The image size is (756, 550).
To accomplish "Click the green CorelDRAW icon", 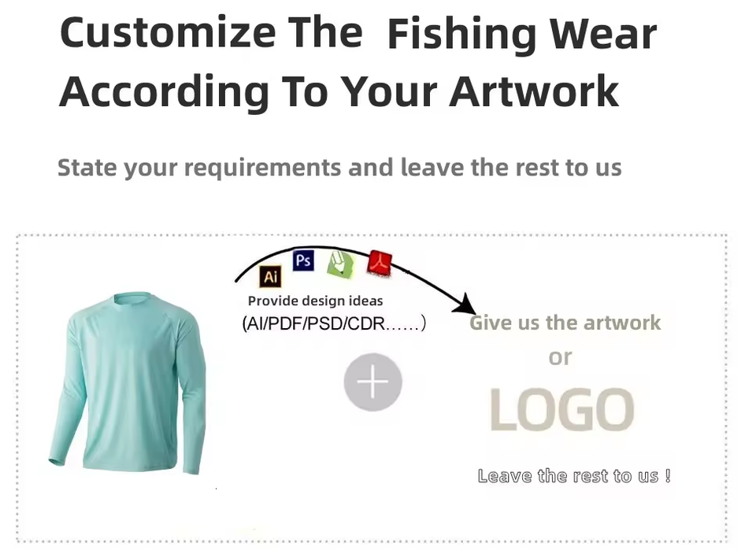I will click(x=341, y=264).
